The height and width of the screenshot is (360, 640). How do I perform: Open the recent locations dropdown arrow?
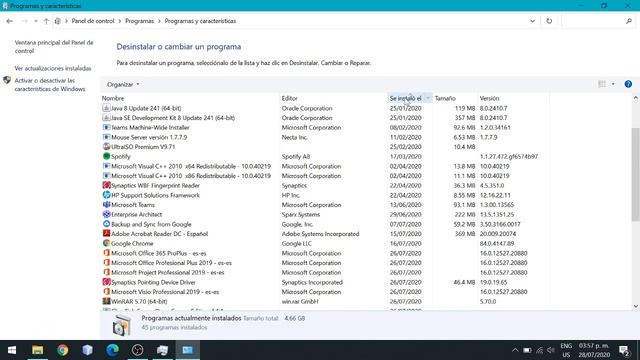[x=36, y=21]
